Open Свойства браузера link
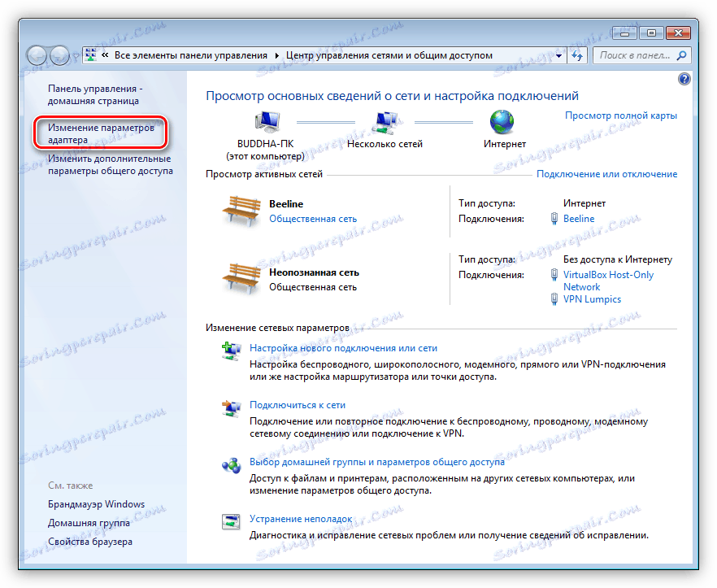This screenshot has width=717, height=588. point(90,542)
